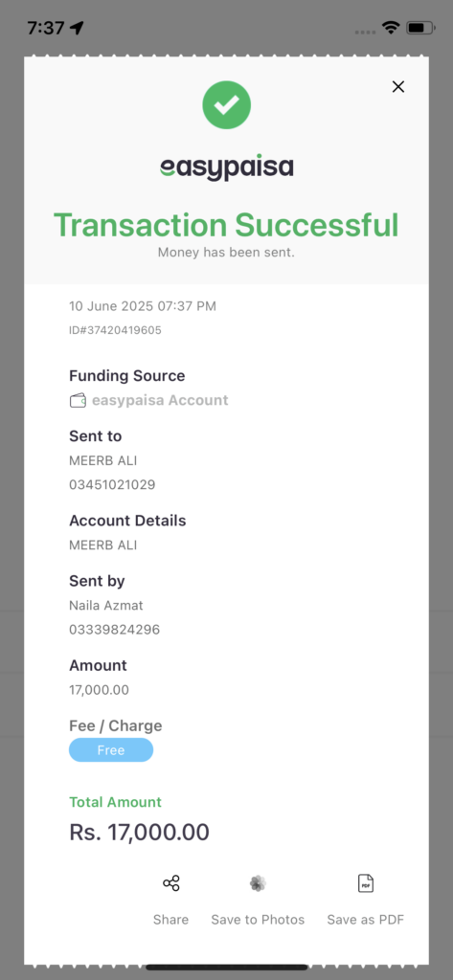Tap the blue Free fee badge
The height and width of the screenshot is (980, 453).
click(111, 750)
